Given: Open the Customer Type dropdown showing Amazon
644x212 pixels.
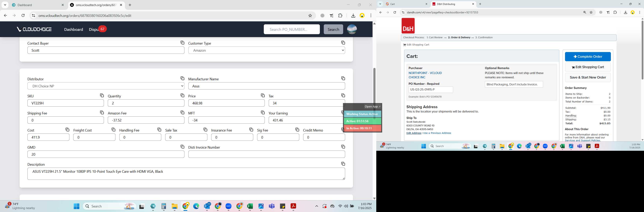Looking at the screenshot, I should (x=267, y=50).
